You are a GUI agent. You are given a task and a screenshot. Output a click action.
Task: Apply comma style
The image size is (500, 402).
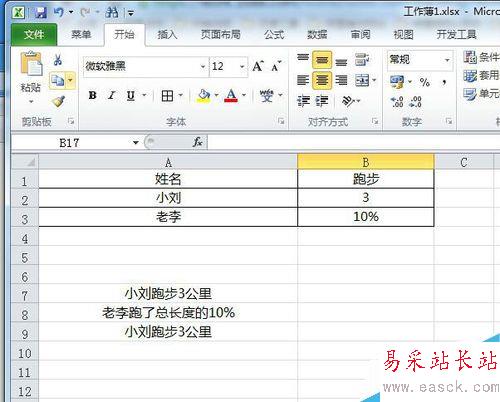tap(444, 82)
